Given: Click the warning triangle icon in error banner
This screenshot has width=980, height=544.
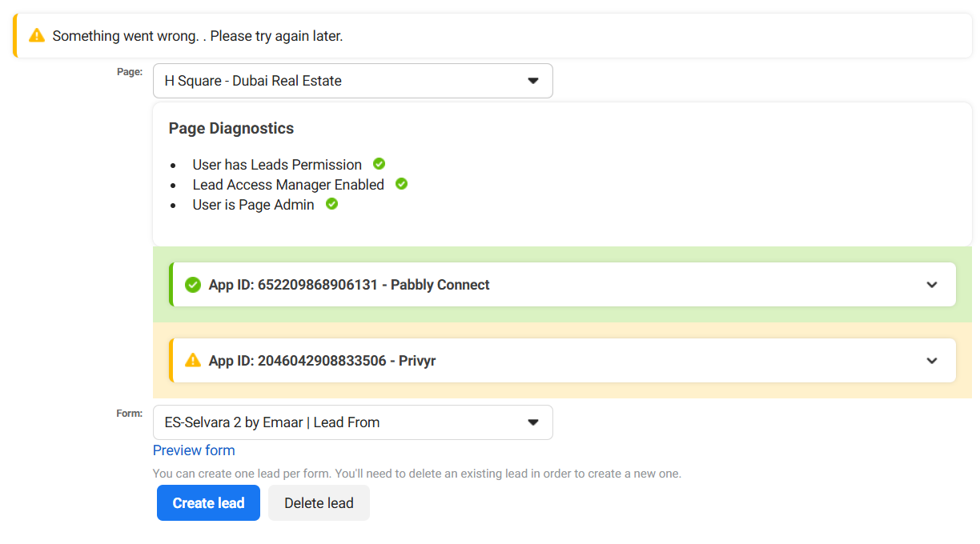Looking at the screenshot, I should [36, 36].
